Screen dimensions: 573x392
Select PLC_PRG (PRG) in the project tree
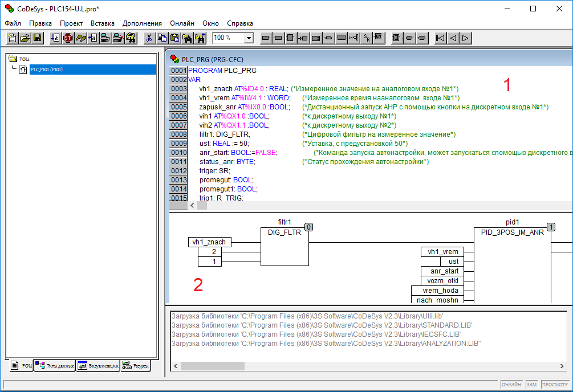click(x=47, y=70)
